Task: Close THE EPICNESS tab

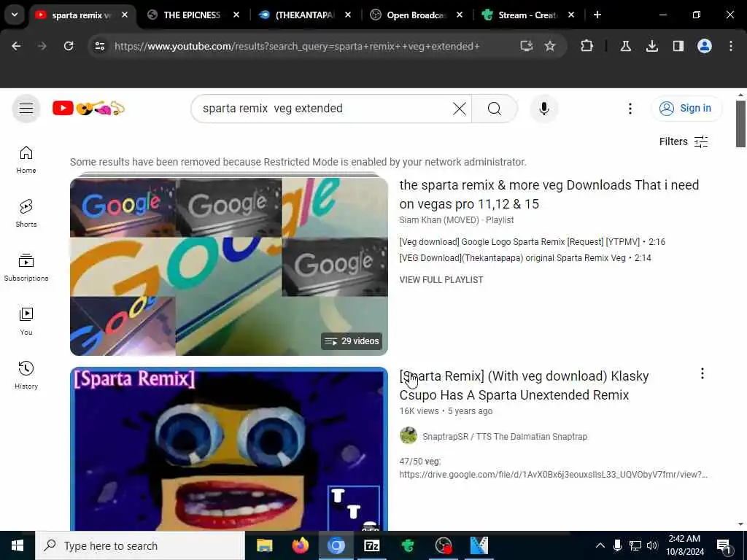Action: pos(236,15)
